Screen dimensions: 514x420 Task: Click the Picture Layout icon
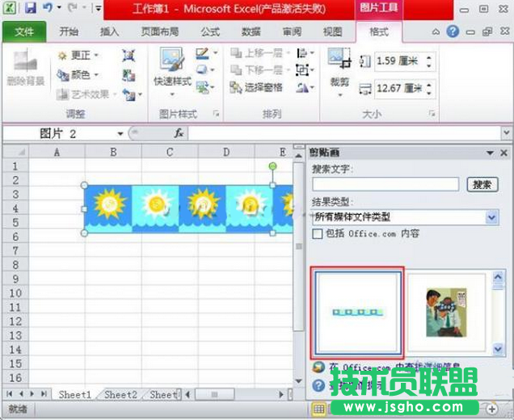click(202, 87)
